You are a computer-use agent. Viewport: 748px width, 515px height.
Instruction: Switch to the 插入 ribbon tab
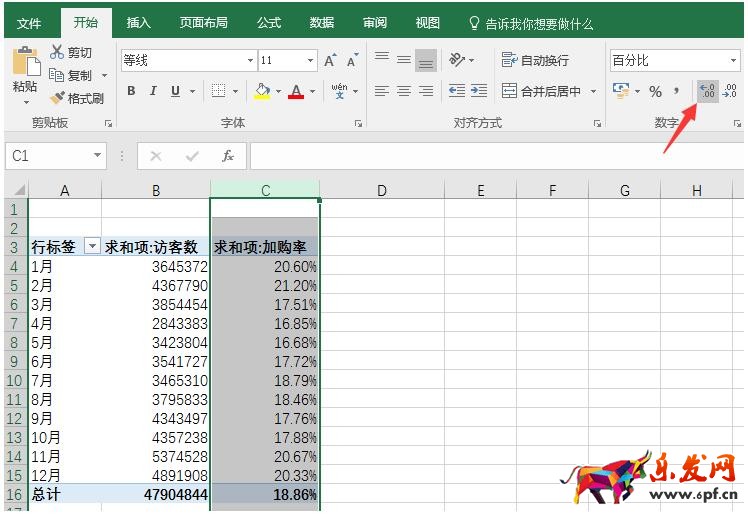pyautogui.click(x=139, y=23)
